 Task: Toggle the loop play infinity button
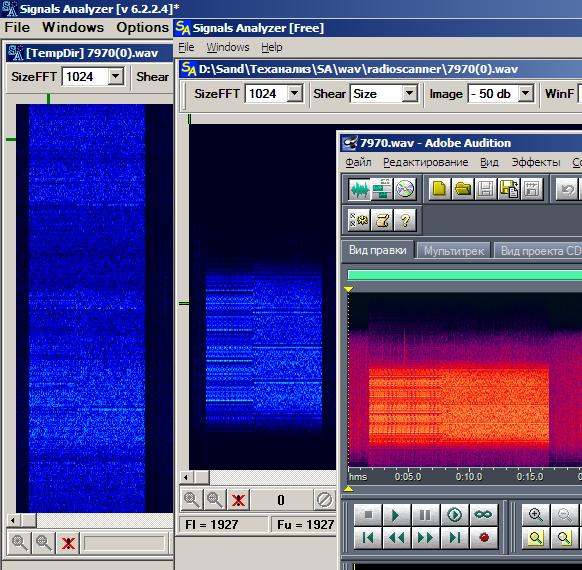pyautogui.click(x=483, y=515)
